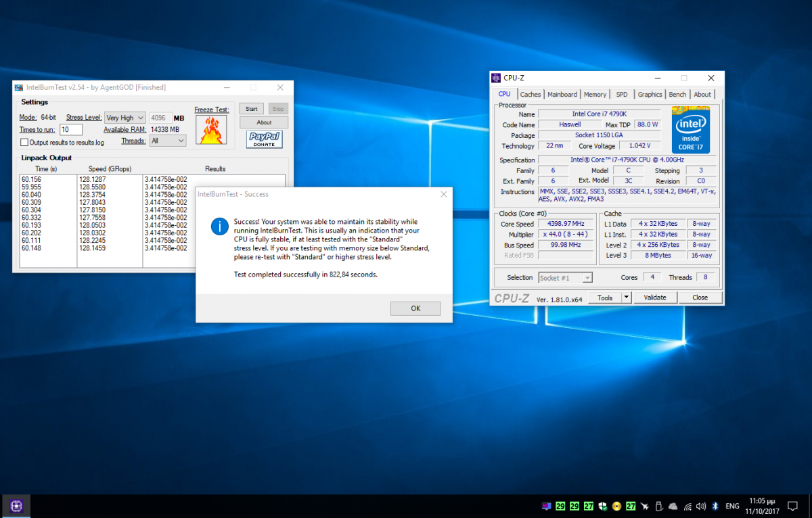
Task: Close the IntelBurnTest Success dialog with X
Action: 444,194
